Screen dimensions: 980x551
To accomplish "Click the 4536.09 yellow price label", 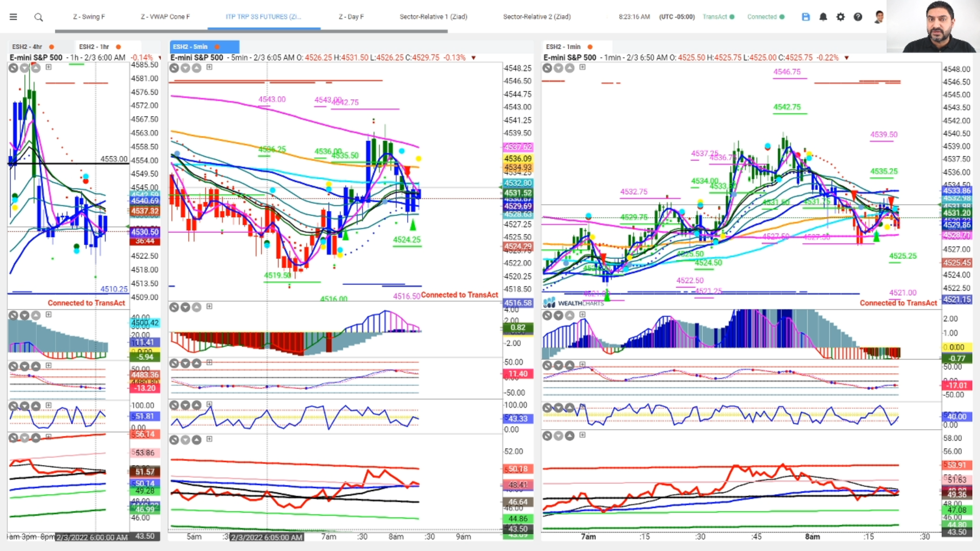I will click(x=518, y=159).
